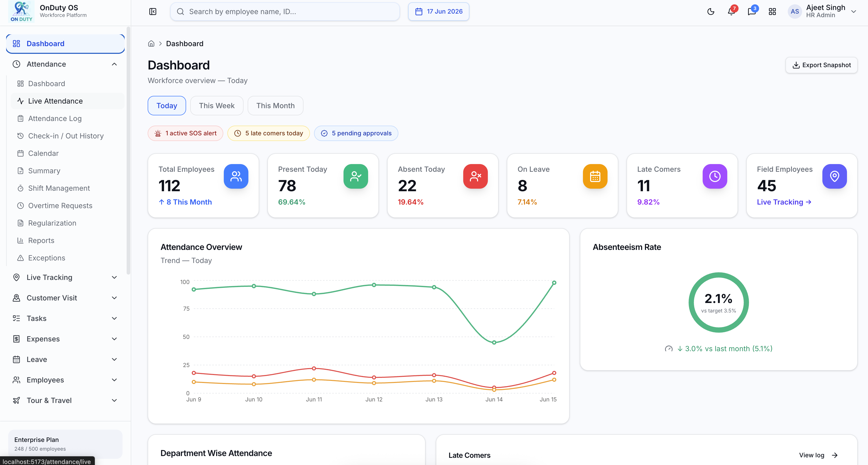Open messages chat icon with 3 badge
868x465 pixels.
point(752,12)
